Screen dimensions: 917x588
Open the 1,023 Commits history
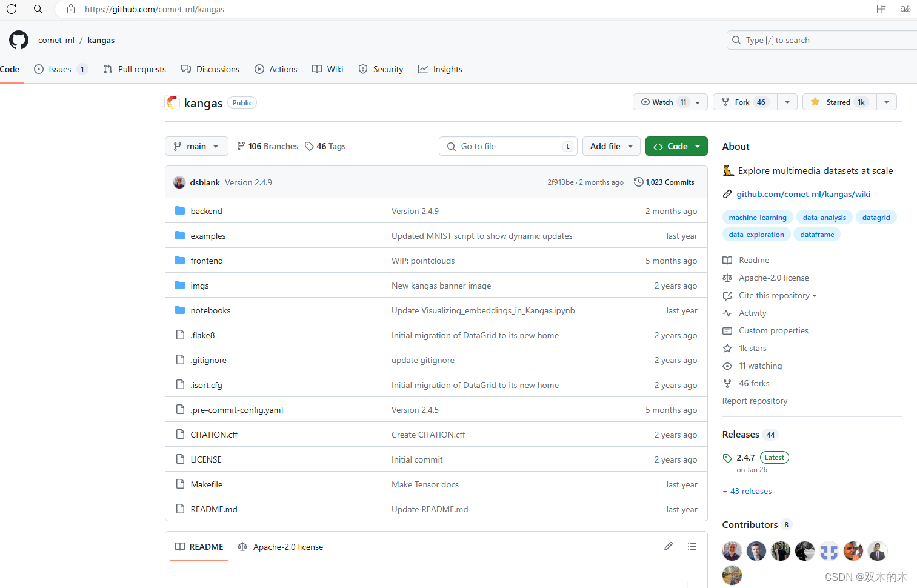(664, 182)
